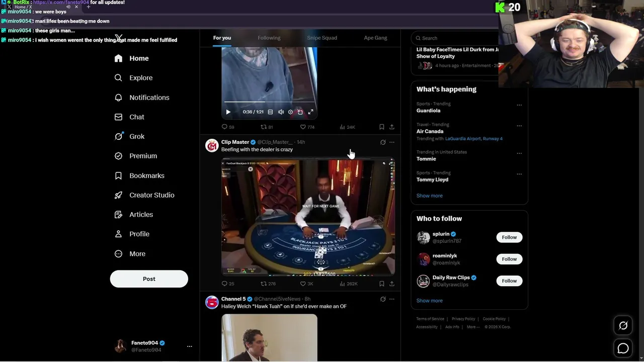Play the video at 0:36

point(228,112)
